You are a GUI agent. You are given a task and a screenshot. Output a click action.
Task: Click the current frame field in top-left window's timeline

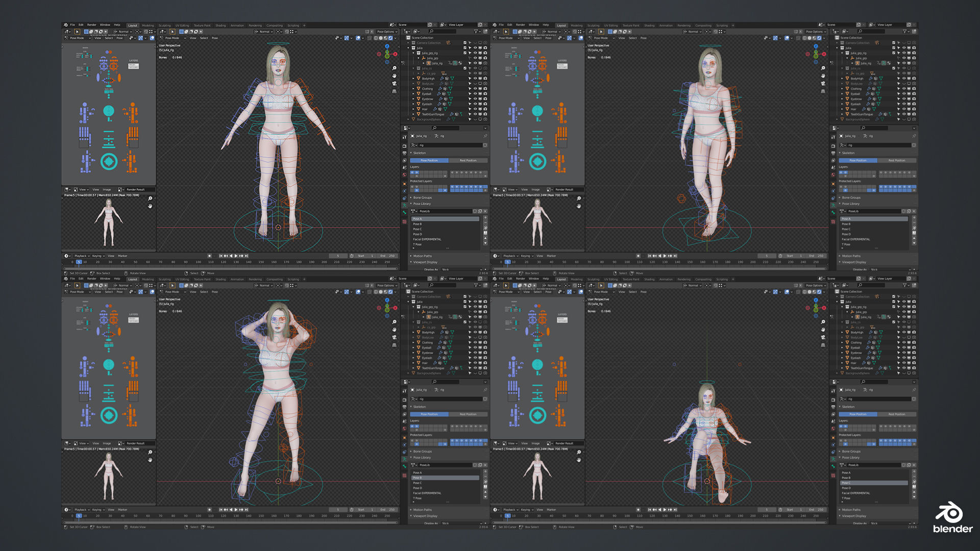[x=338, y=256]
